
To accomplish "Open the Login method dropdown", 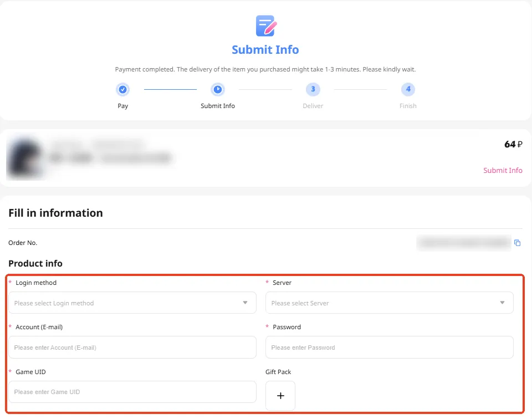I will coord(132,303).
